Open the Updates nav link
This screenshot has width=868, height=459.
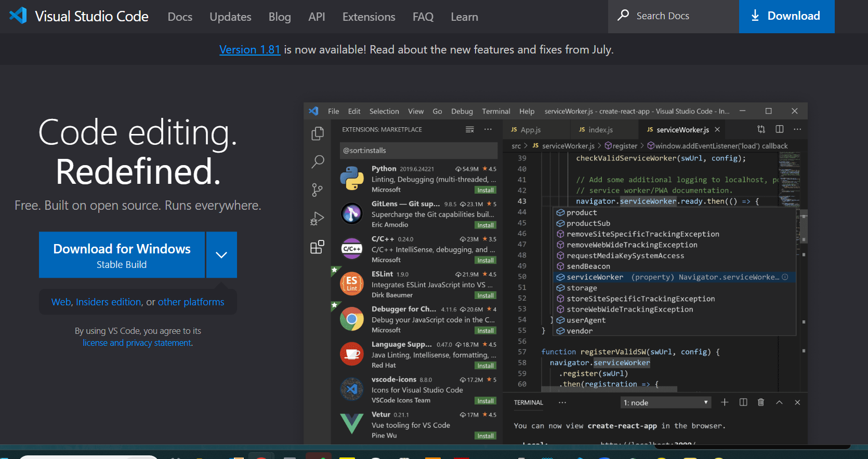click(x=230, y=17)
